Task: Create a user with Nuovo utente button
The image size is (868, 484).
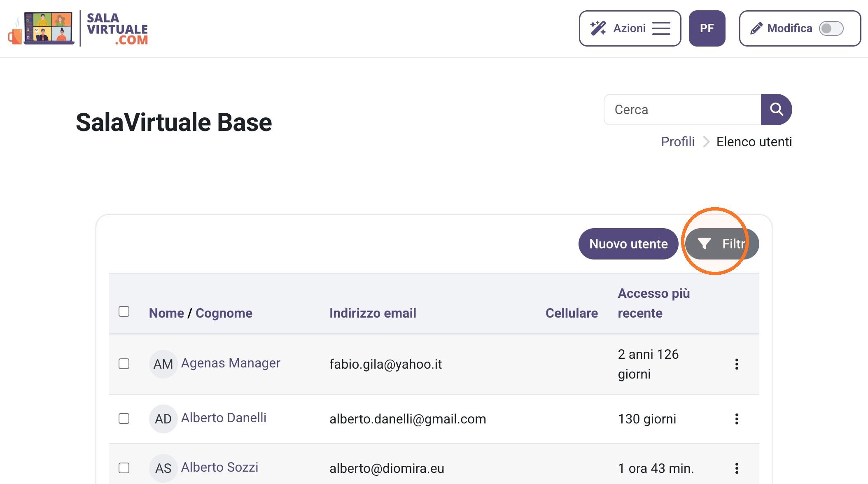Action: (x=628, y=244)
